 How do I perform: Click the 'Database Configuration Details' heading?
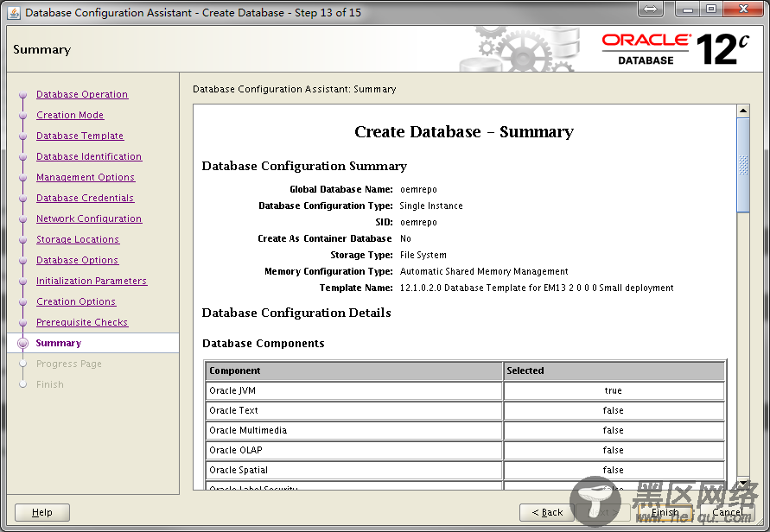pos(296,313)
